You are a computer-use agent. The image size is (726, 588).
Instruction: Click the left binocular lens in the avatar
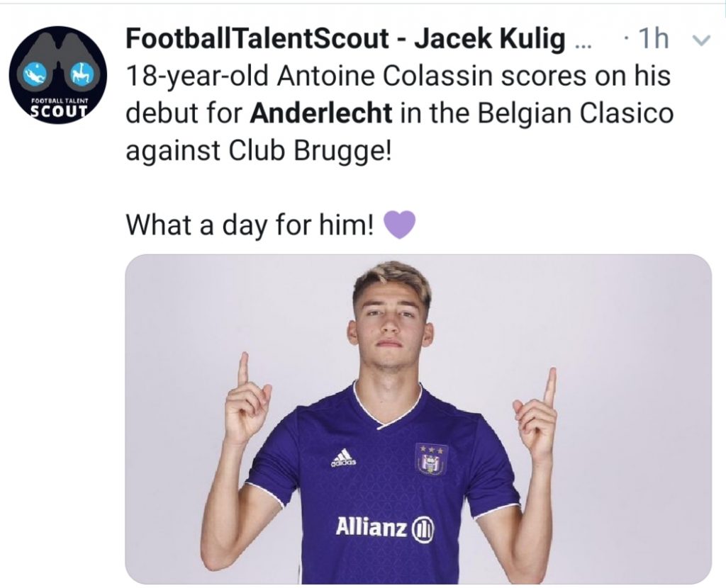(x=35, y=72)
